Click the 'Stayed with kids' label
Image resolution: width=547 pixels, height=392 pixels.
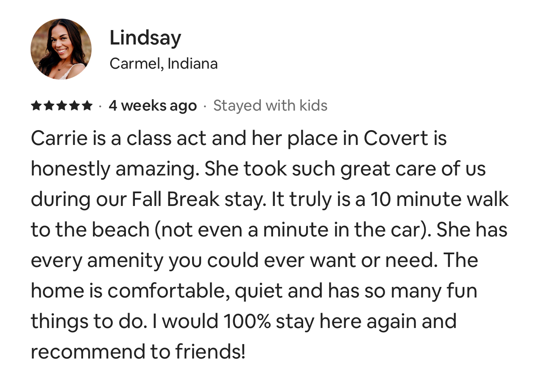coord(270,106)
